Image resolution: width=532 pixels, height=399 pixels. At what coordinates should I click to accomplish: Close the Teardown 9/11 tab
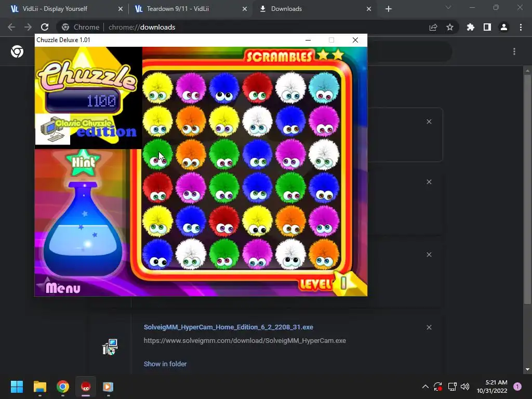pyautogui.click(x=245, y=9)
